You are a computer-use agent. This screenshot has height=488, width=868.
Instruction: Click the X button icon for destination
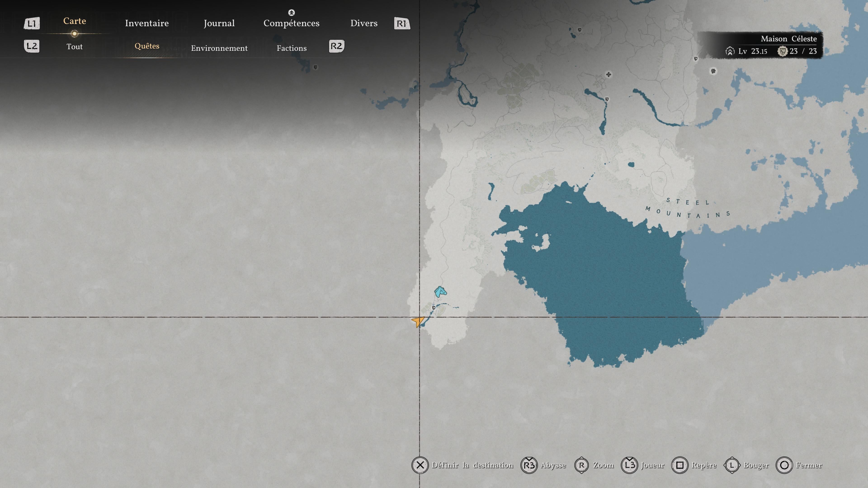pyautogui.click(x=420, y=465)
